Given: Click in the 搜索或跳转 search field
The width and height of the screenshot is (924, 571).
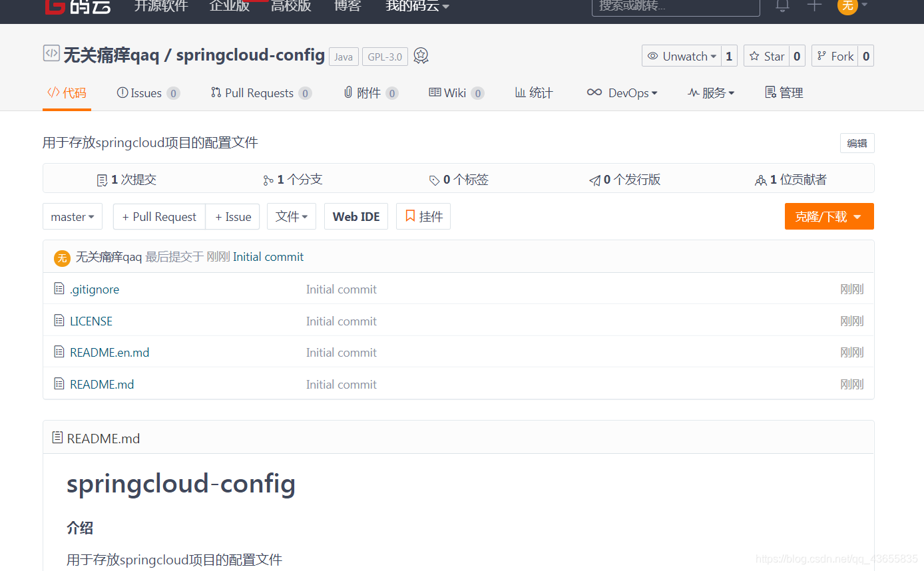Looking at the screenshot, I should tap(676, 6).
